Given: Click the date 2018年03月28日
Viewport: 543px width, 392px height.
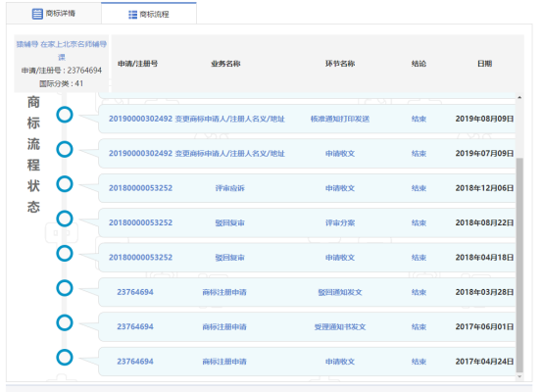Looking at the screenshot, I should pyautogui.click(x=484, y=292).
